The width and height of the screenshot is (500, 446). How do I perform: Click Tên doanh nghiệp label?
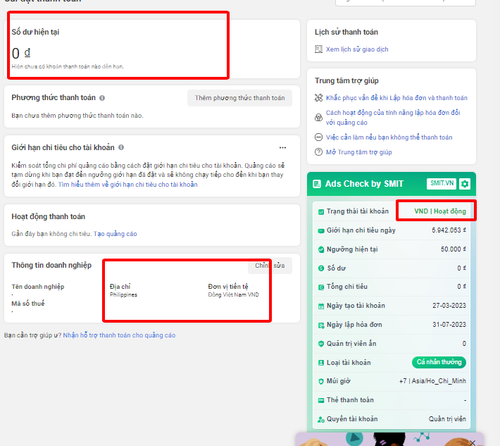(38, 287)
